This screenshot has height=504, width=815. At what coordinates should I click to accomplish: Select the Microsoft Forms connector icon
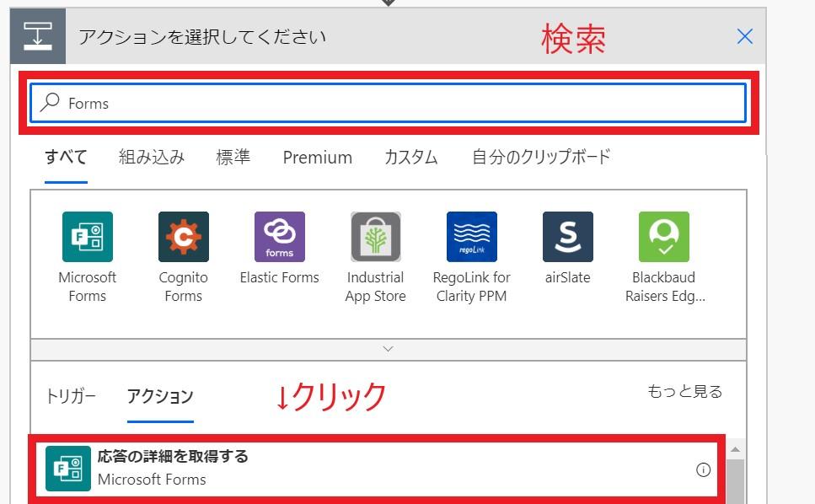(87, 237)
